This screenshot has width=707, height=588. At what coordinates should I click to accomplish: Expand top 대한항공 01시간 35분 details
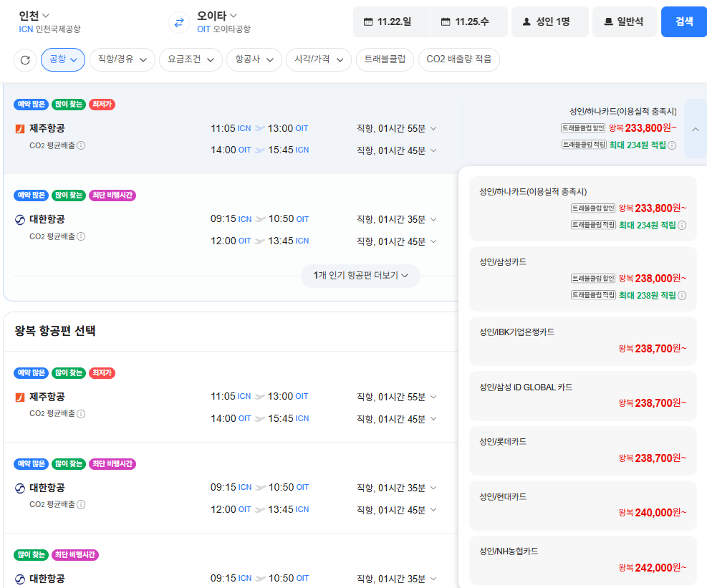pyautogui.click(x=433, y=219)
